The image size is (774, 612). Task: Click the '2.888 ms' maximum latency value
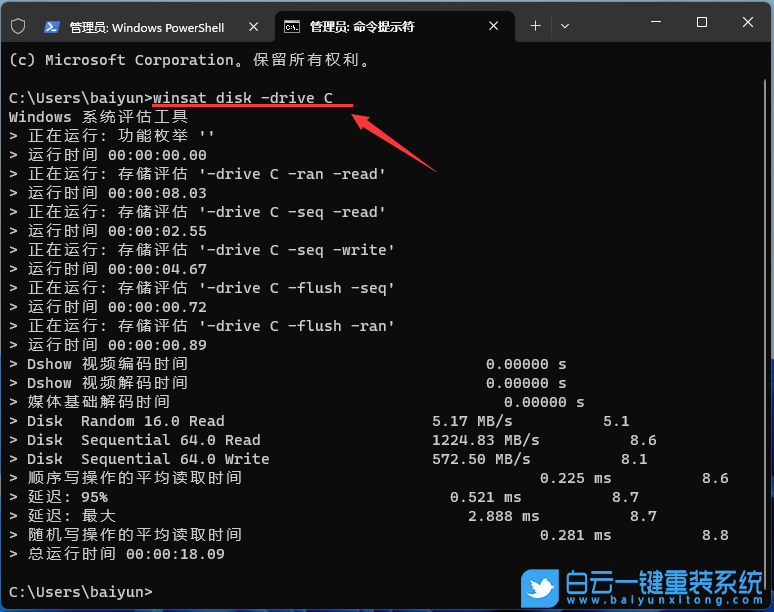coord(503,516)
